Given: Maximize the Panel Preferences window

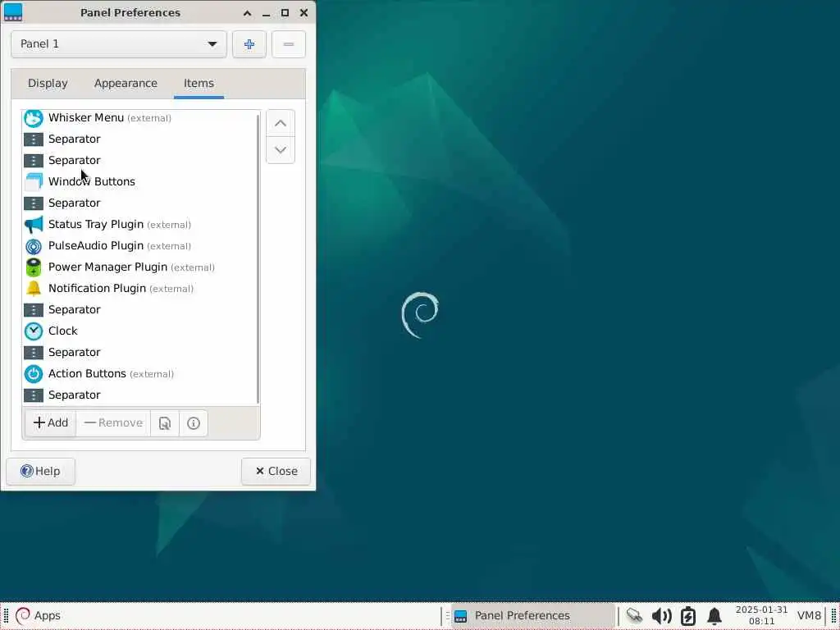Looking at the screenshot, I should [285, 13].
